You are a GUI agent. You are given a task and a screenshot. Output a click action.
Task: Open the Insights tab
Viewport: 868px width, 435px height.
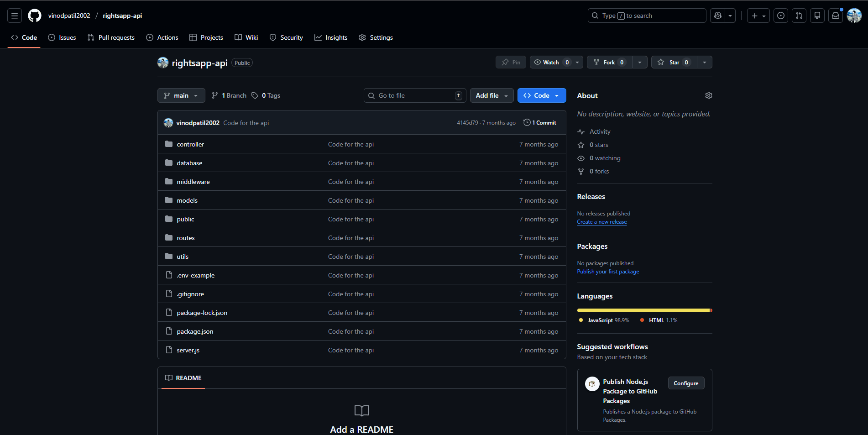[331, 37]
